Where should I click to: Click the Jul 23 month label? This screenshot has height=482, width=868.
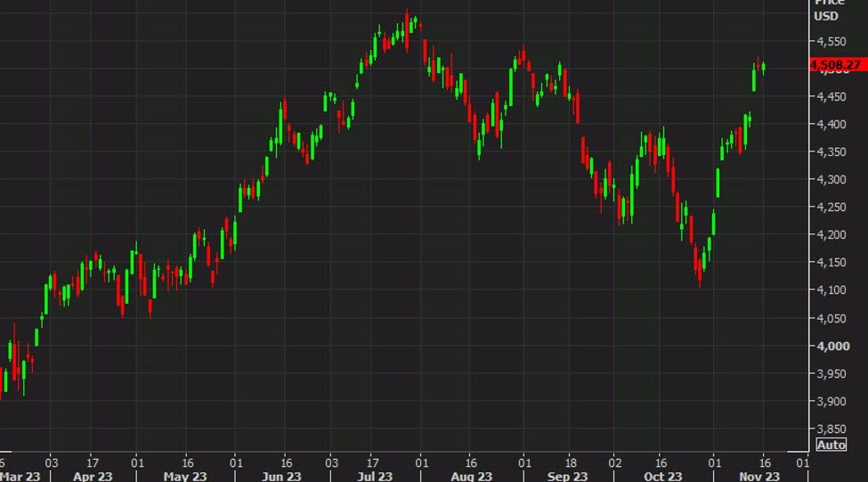(373, 476)
